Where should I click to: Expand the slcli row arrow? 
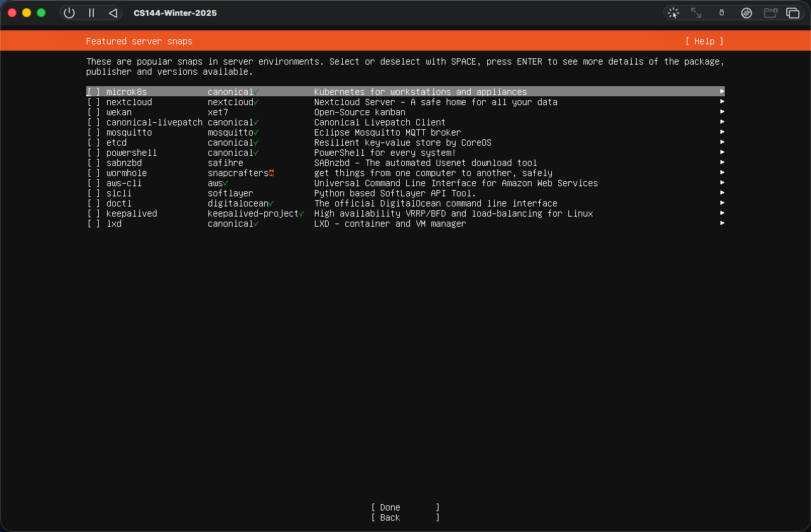click(722, 193)
